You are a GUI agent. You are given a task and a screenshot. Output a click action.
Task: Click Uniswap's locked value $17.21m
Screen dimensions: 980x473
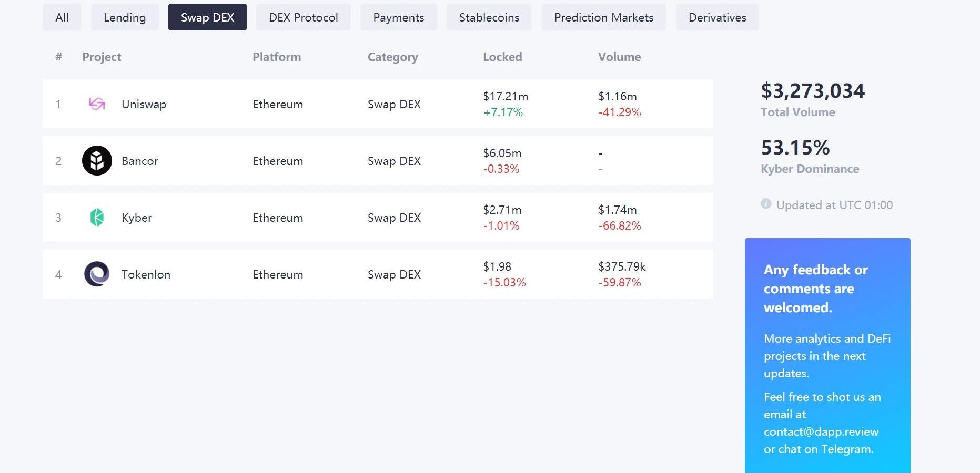click(x=506, y=96)
